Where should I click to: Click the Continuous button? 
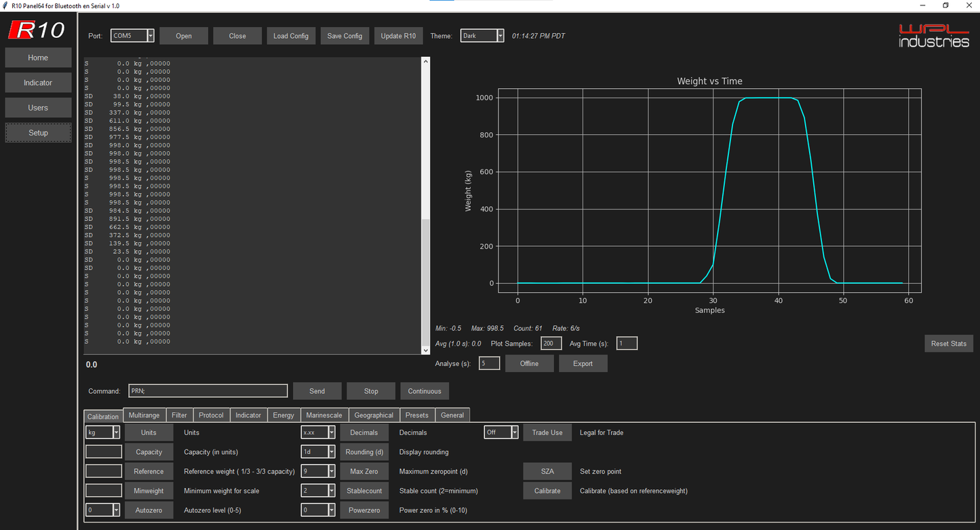pyautogui.click(x=425, y=391)
